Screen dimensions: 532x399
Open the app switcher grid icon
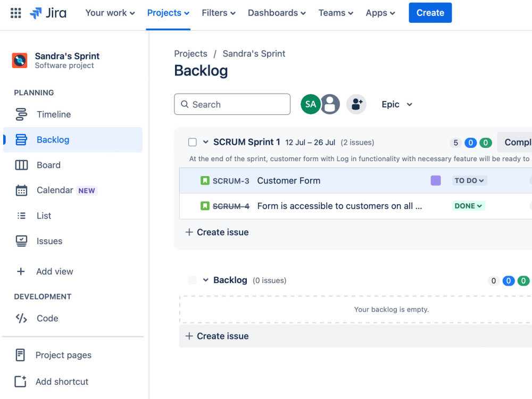(x=15, y=13)
